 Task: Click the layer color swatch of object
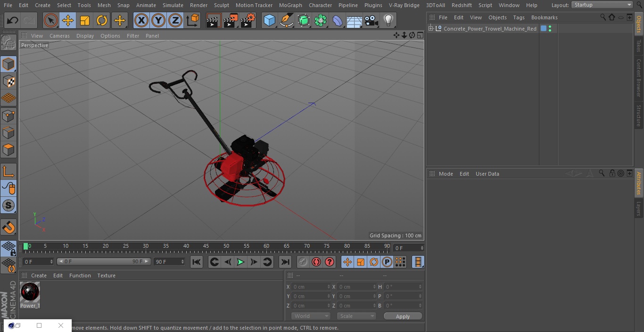click(543, 29)
